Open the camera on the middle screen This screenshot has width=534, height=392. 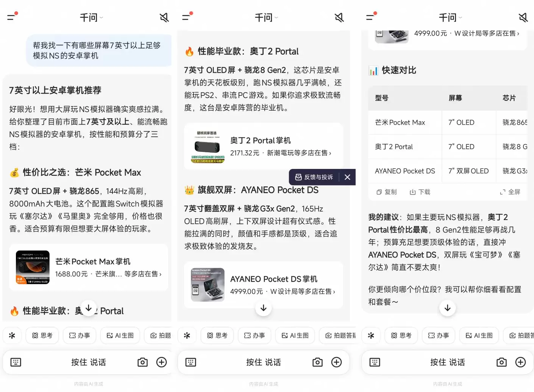pyautogui.click(x=317, y=362)
